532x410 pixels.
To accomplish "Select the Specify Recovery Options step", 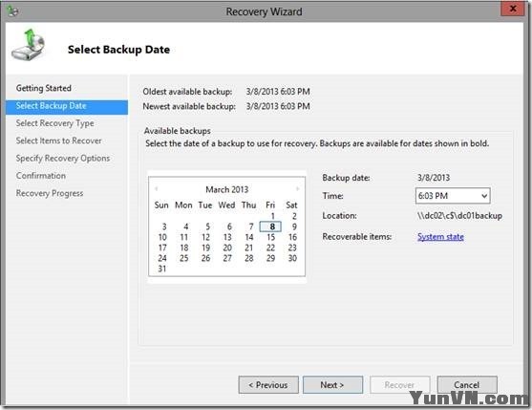I will [x=63, y=158].
